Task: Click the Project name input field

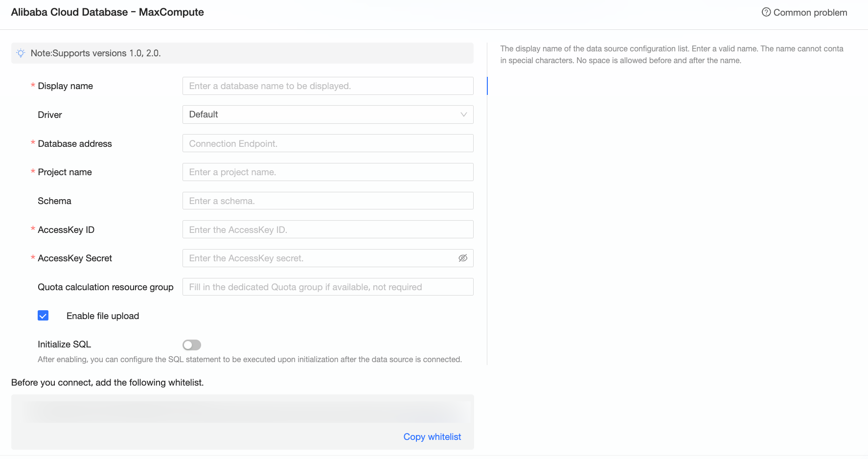Action: pyautogui.click(x=327, y=172)
